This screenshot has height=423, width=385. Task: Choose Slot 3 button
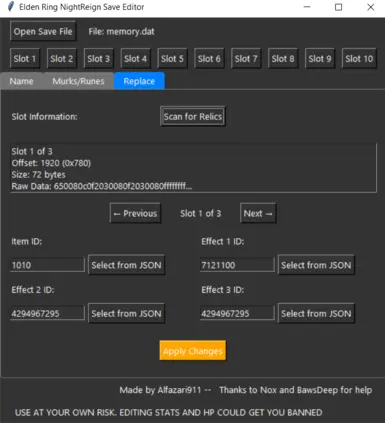(99, 59)
